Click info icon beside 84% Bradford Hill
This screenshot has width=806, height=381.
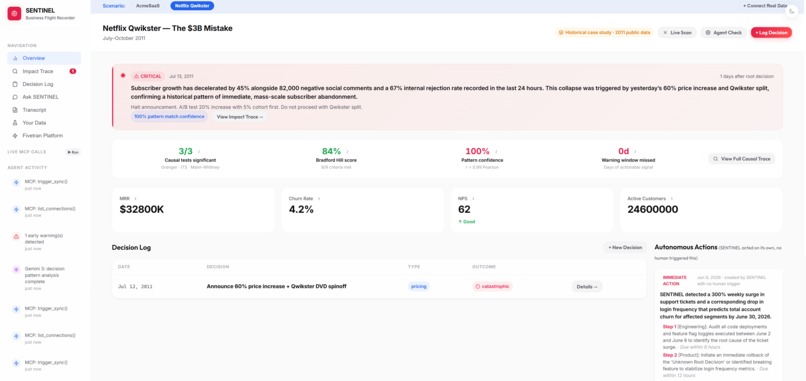[x=347, y=152]
